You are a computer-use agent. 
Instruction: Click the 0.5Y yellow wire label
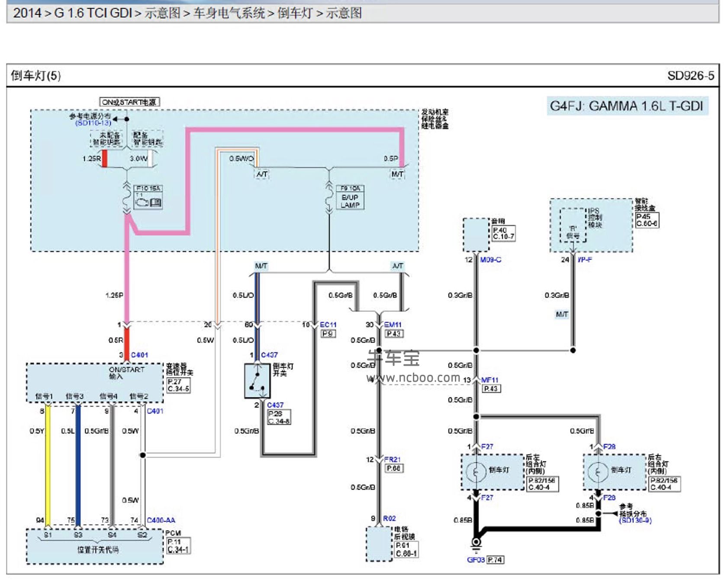tap(37, 431)
